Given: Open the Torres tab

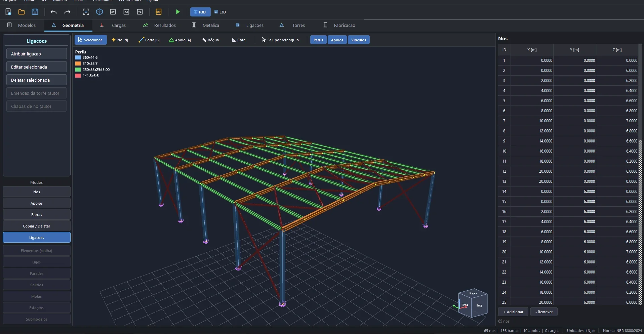Looking at the screenshot, I should click(292, 25).
